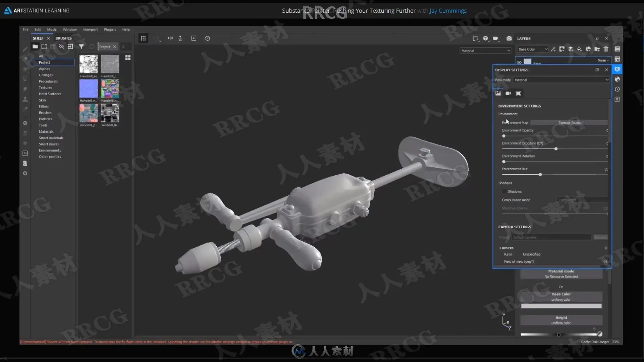Screen dimensions: 644x362
Task: Click the Tomoco Studio environment map button
Action: (x=569, y=123)
